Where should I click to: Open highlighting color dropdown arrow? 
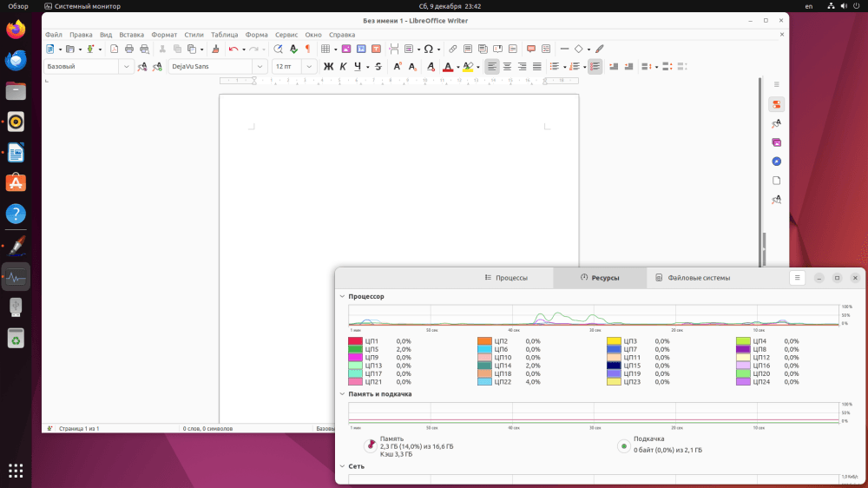pos(477,67)
